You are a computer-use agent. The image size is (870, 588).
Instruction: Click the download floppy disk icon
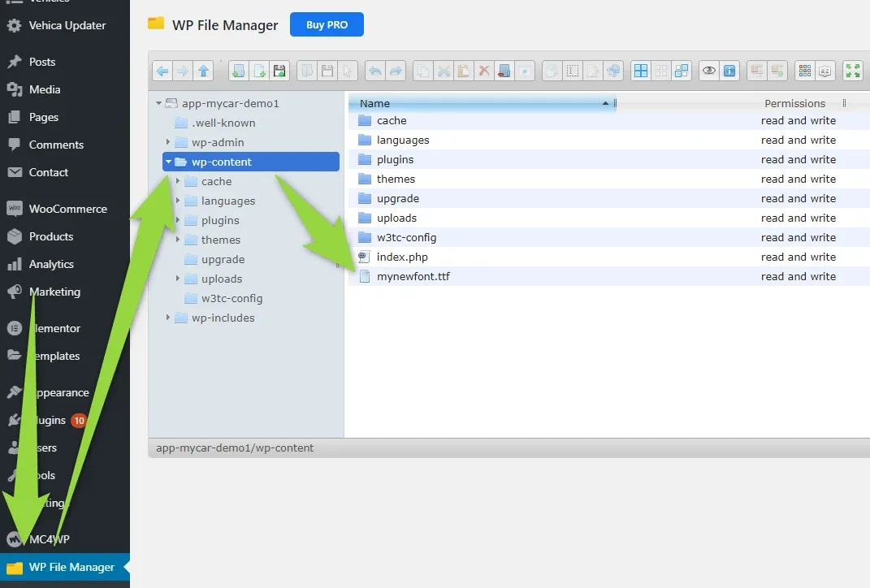coord(327,71)
